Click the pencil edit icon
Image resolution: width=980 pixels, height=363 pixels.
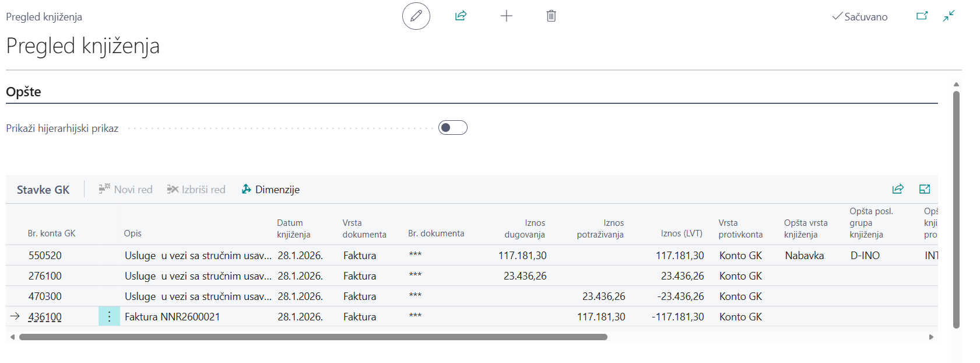coord(416,16)
